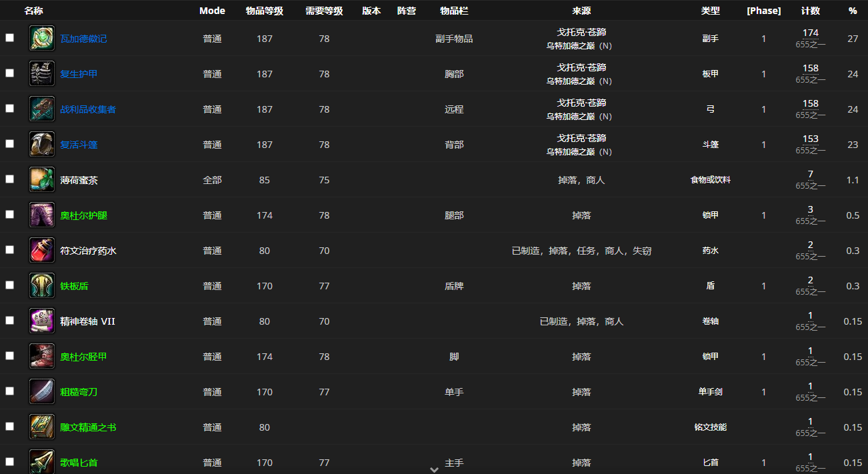868x474 pixels.
Task: Sort by 版本 column header
Action: pos(371,11)
